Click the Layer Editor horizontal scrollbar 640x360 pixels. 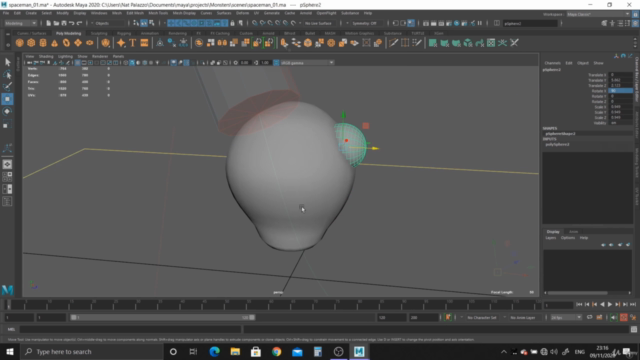(x=577, y=292)
